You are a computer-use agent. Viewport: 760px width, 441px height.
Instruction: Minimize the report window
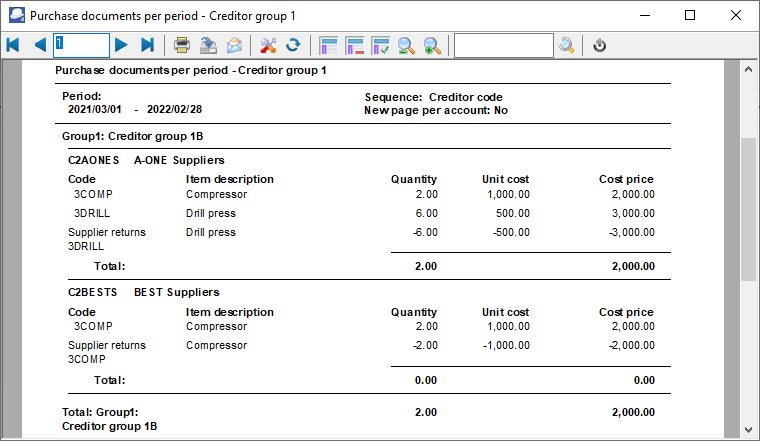click(x=645, y=16)
